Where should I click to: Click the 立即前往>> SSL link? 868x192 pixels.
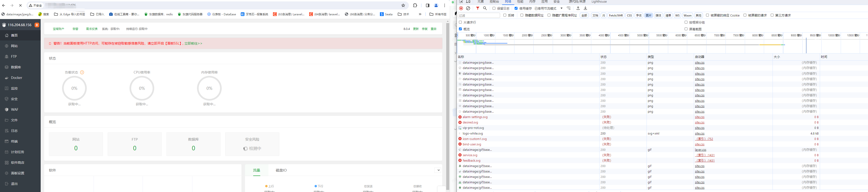coord(193,44)
